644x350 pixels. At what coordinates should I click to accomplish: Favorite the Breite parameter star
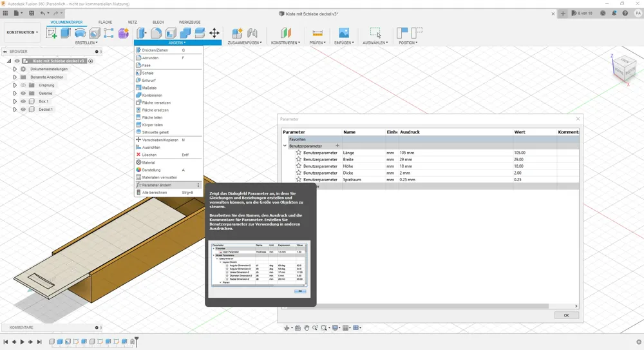(x=299, y=159)
